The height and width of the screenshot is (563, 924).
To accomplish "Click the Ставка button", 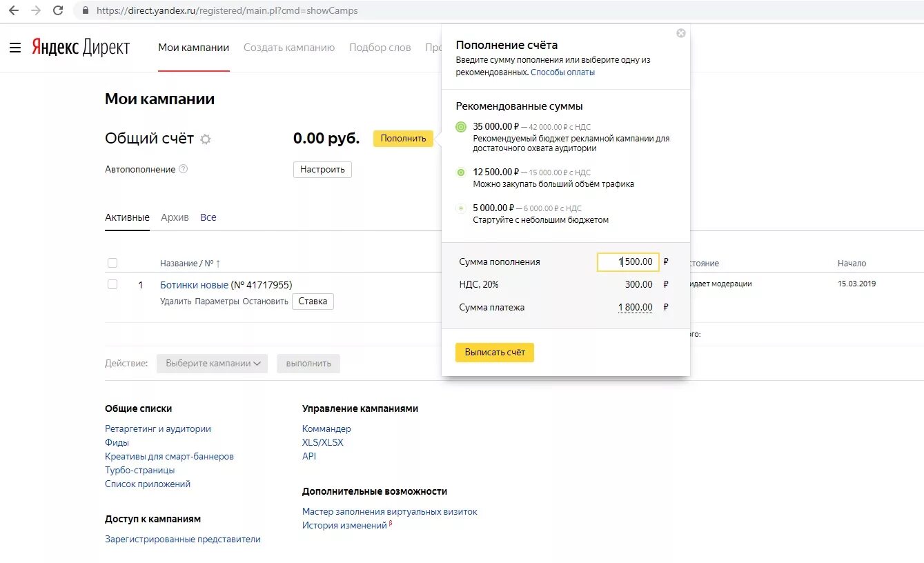I will point(313,302).
